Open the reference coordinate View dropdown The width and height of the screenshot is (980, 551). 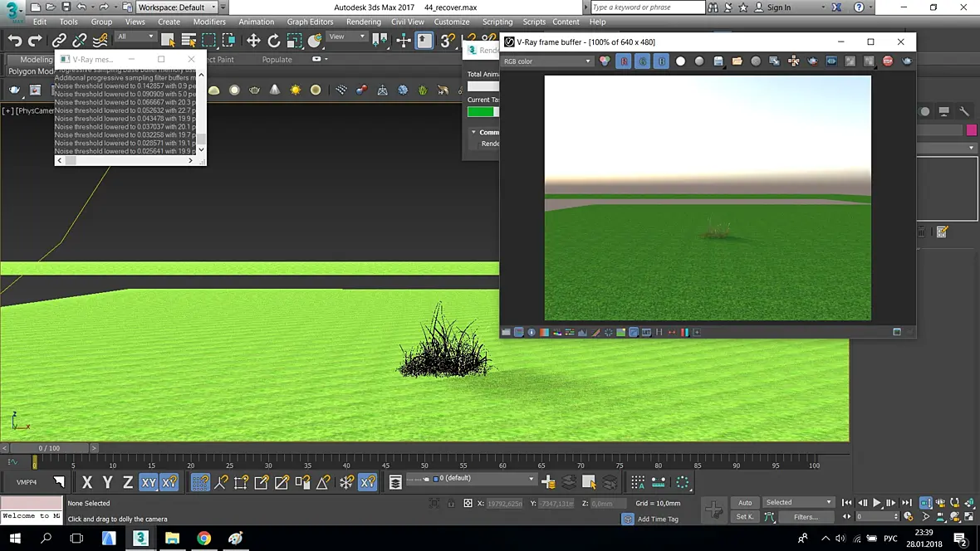click(x=347, y=37)
